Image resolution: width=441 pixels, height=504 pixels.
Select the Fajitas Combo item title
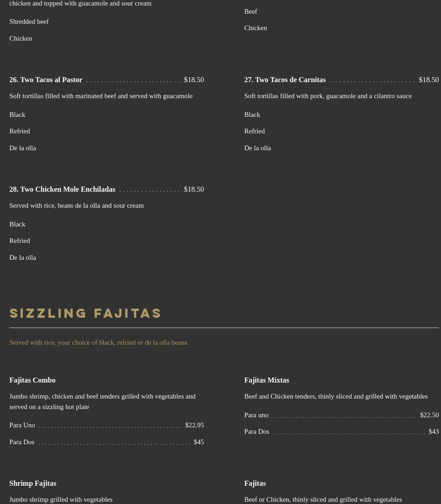[32, 380]
